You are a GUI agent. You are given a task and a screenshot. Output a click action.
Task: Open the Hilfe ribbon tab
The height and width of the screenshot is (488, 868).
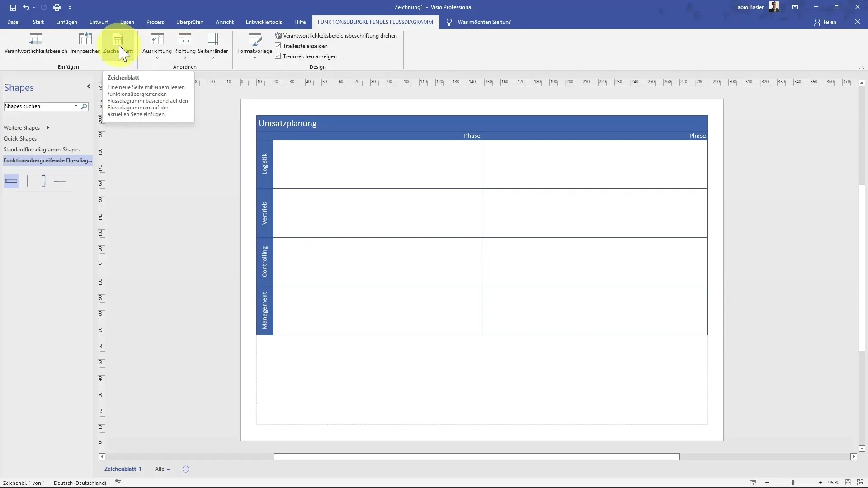tap(300, 22)
